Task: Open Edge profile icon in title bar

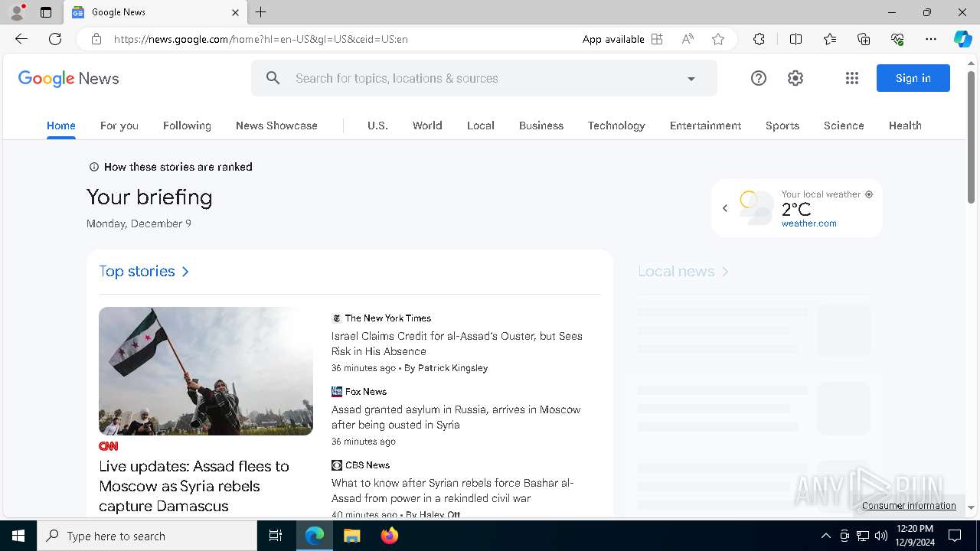Action: click(x=17, y=12)
